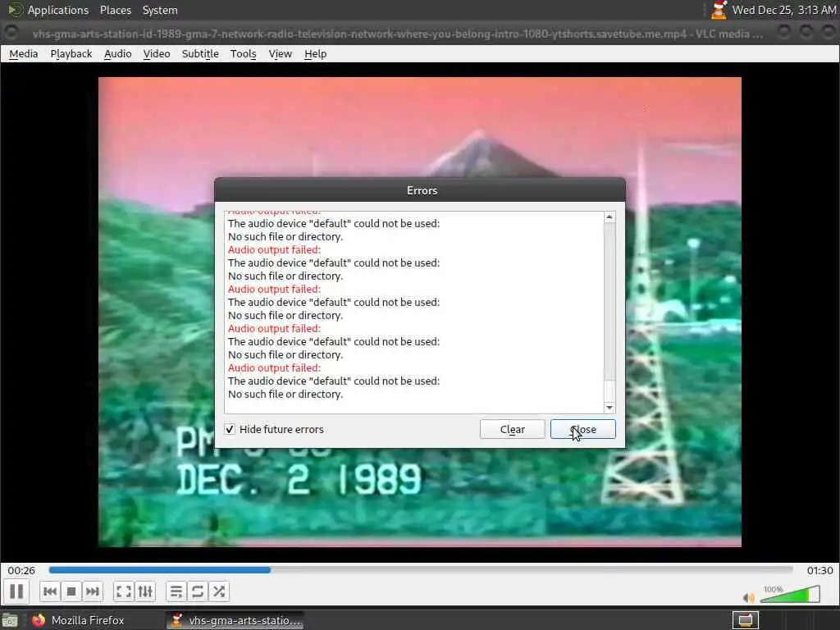The width and height of the screenshot is (840, 630).
Task: Open the Subtitle menu
Action: 200,53
